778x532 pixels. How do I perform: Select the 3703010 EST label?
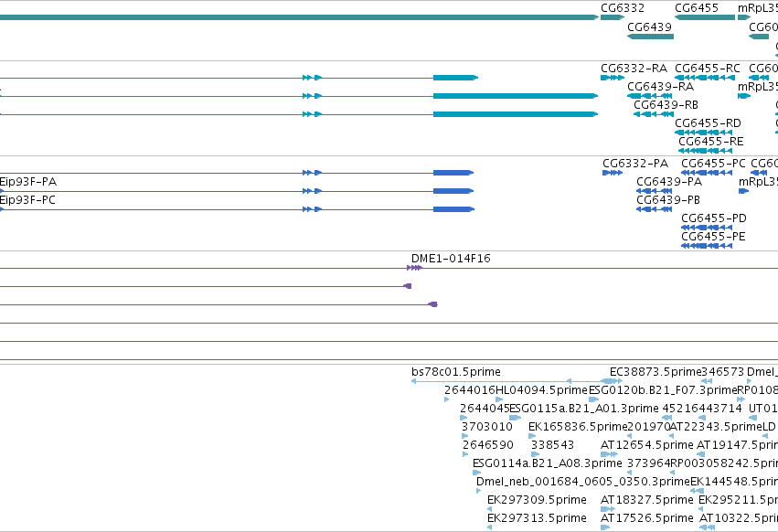(x=487, y=427)
